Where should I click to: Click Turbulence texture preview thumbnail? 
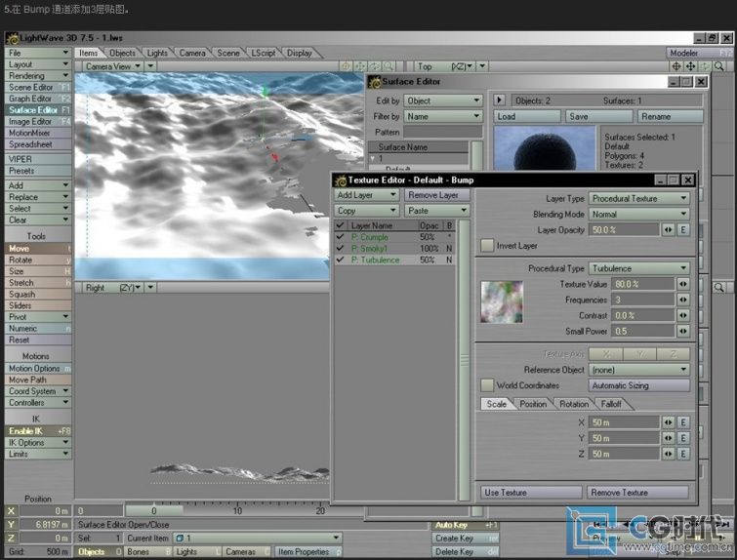point(502,302)
